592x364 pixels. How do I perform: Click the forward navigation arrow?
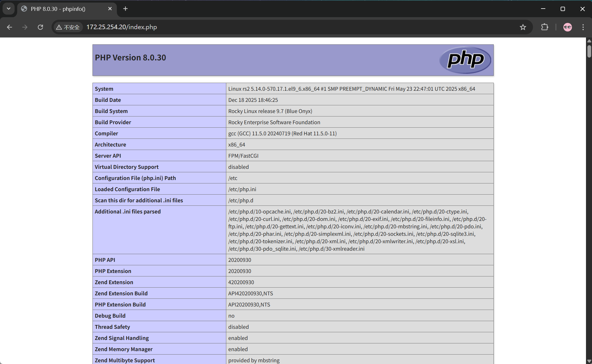coord(25,27)
